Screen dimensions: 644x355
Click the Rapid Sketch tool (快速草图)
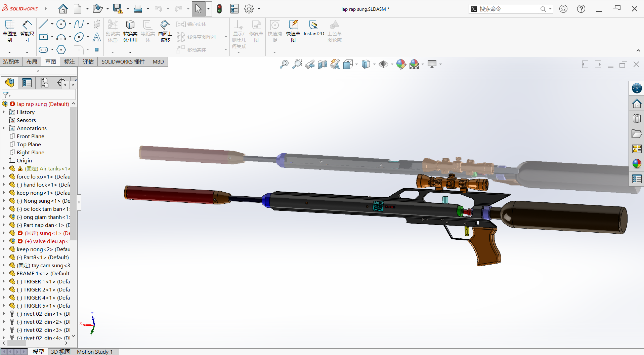(x=293, y=31)
